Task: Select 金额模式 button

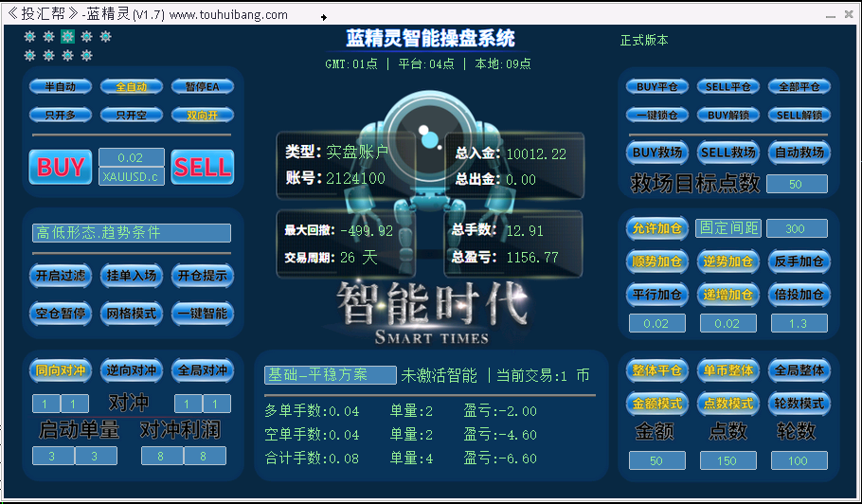Action: tap(657, 404)
